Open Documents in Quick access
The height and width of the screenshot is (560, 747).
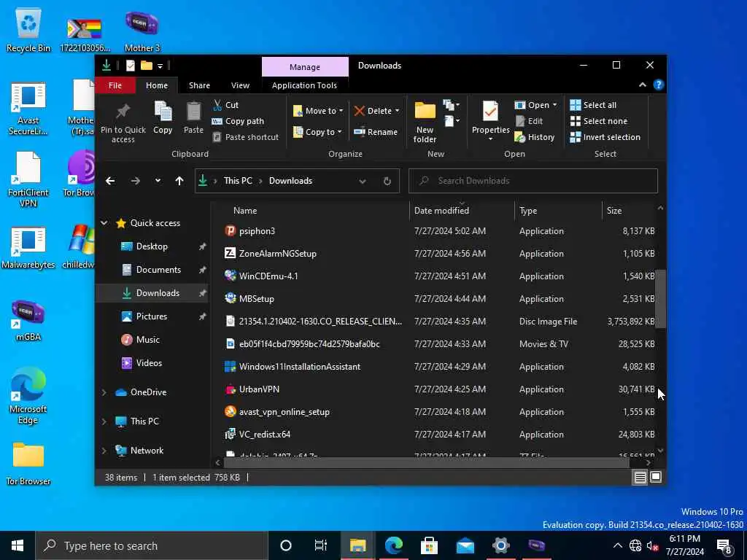click(158, 270)
